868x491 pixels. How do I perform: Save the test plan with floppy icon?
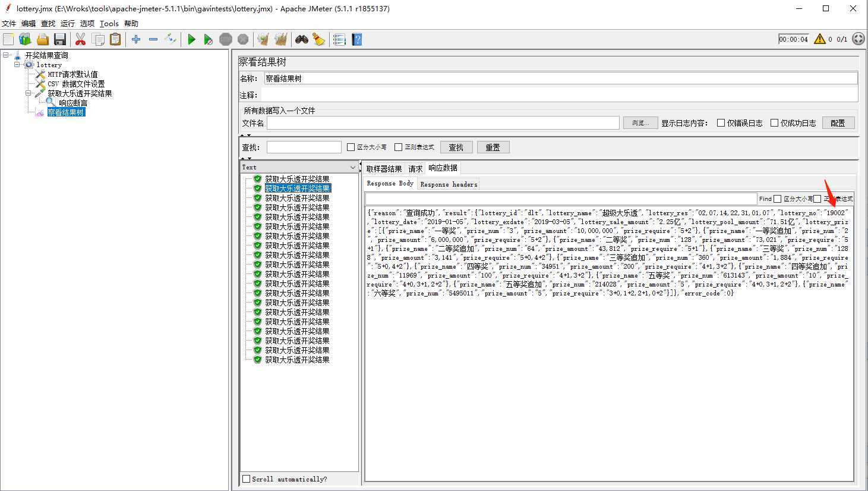(59, 39)
